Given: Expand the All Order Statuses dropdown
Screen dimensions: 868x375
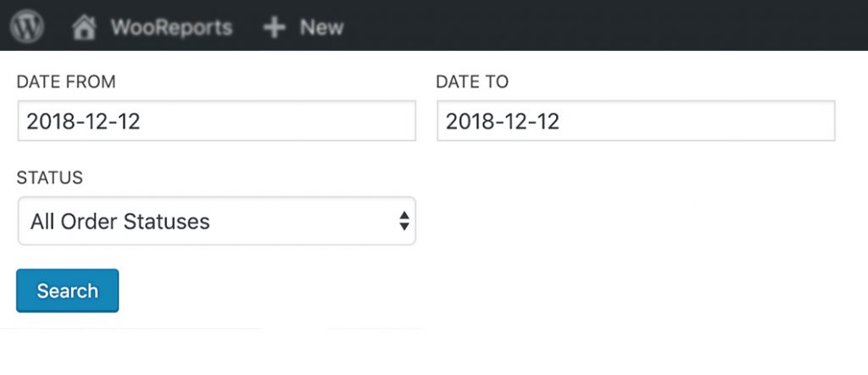Looking at the screenshot, I should click(x=216, y=222).
